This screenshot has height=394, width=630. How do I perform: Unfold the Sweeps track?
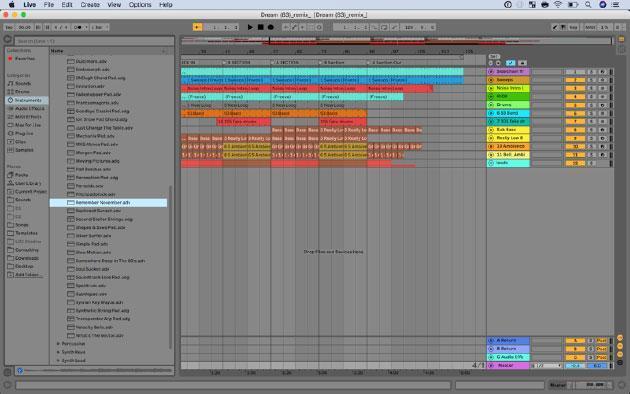[x=491, y=80]
